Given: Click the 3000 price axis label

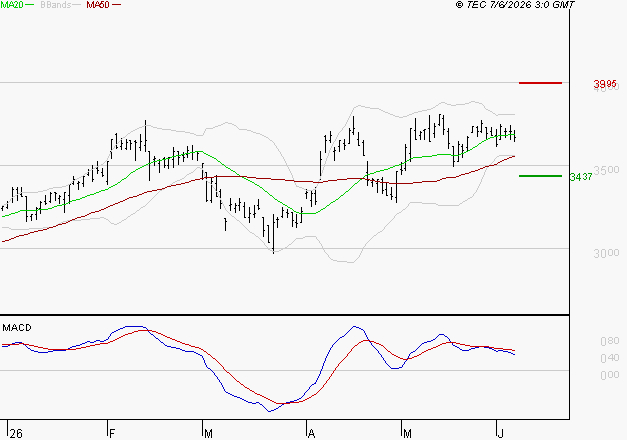Looking at the screenshot, I should click(606, 253).
